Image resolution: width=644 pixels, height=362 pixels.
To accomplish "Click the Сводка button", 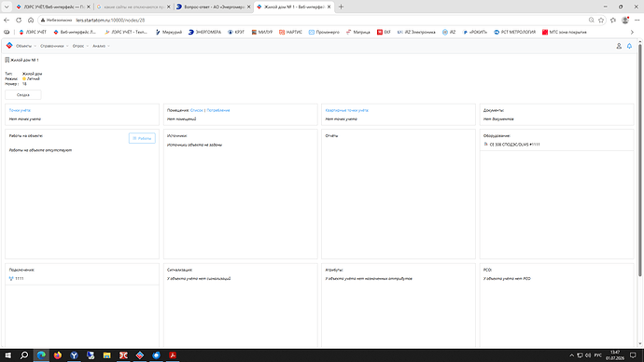I will [23, 95].
